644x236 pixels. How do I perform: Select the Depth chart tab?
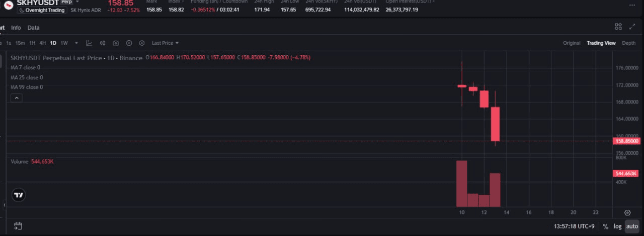629,43
